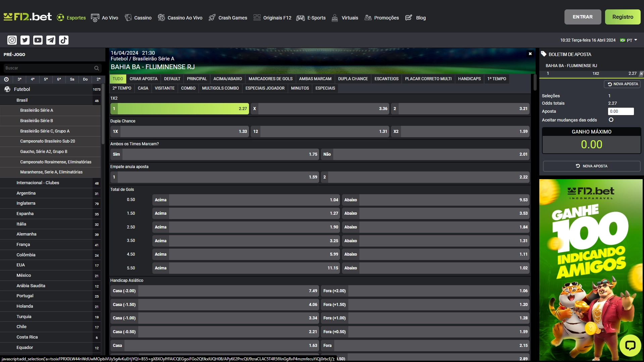
Task: Click the sidebar vertical scrollbar
Action: point(103,114)
